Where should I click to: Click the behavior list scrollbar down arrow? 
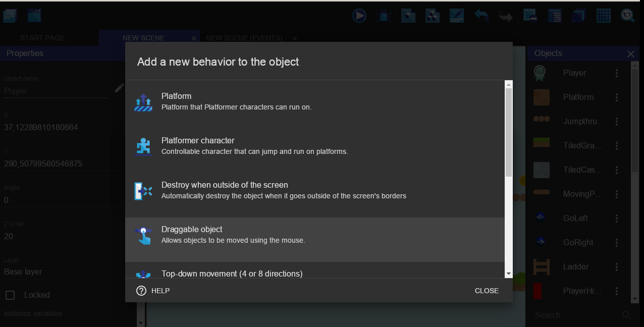pos(509,274)
